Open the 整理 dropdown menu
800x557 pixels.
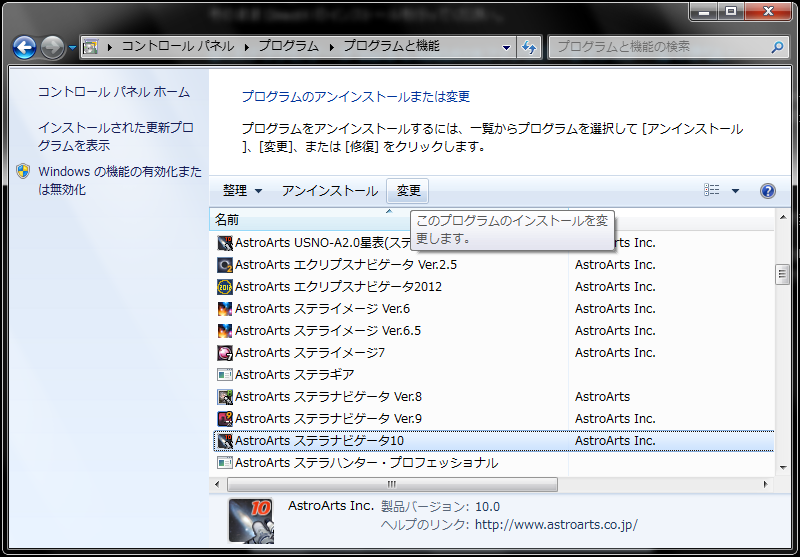(x=242, y=191)
